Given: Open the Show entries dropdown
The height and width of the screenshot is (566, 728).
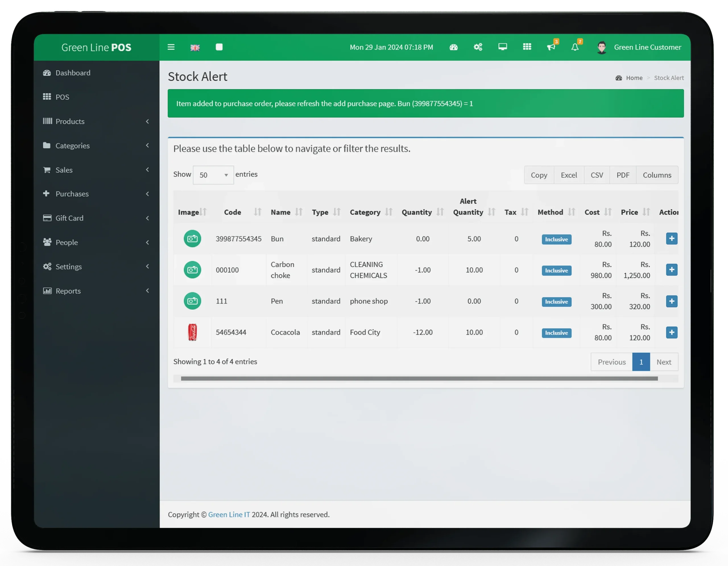Looking at the screenshot, I should coord(213,175).
